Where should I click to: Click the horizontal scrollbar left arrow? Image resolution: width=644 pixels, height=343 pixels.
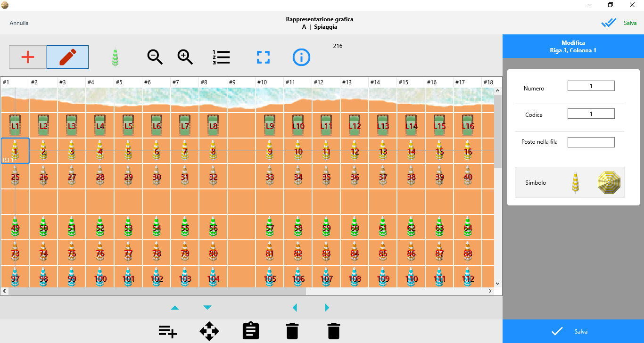click(4, 291)
